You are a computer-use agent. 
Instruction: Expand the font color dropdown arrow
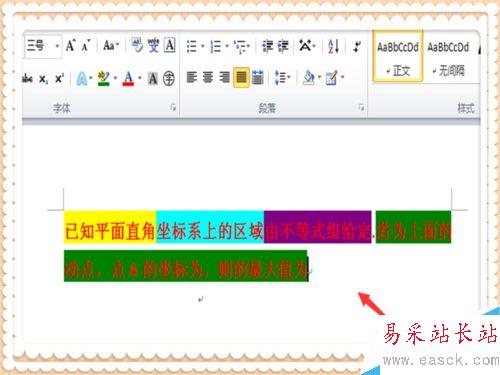pyautogui.click(x=140, y=78)
